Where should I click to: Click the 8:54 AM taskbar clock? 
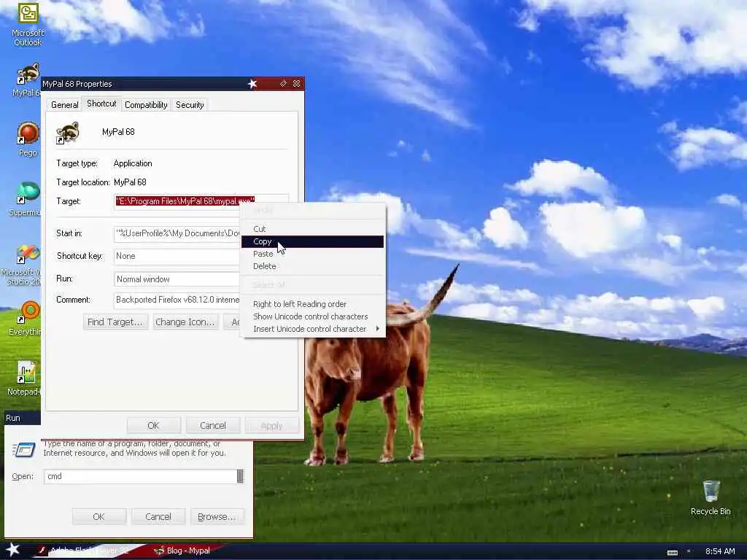tap(720, 551)
